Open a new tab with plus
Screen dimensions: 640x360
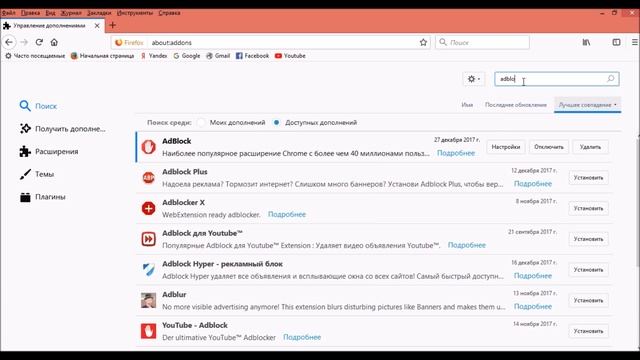(113, 25)
